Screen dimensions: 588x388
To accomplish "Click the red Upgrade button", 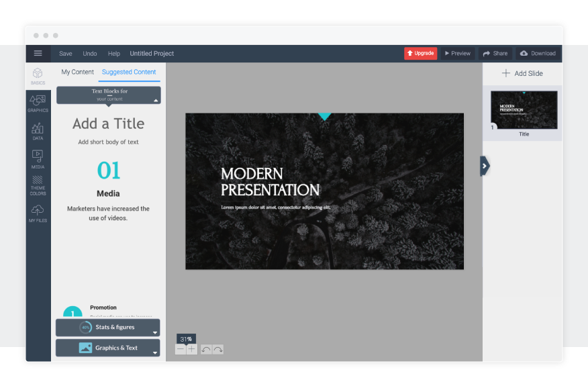I will [420, 53].
